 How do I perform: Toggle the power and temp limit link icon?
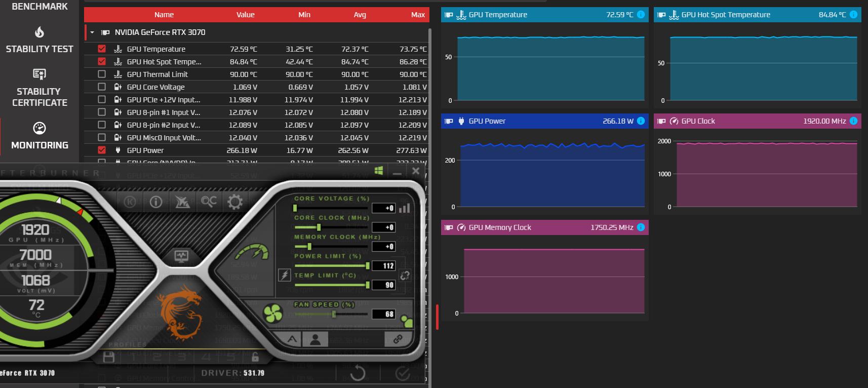405,275
